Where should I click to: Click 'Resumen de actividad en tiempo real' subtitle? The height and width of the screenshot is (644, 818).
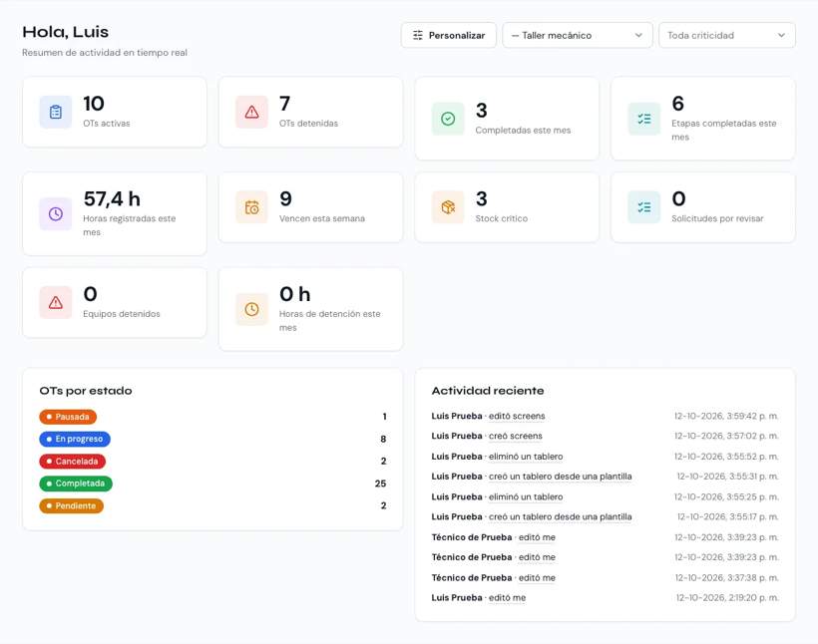click(105, 53)
